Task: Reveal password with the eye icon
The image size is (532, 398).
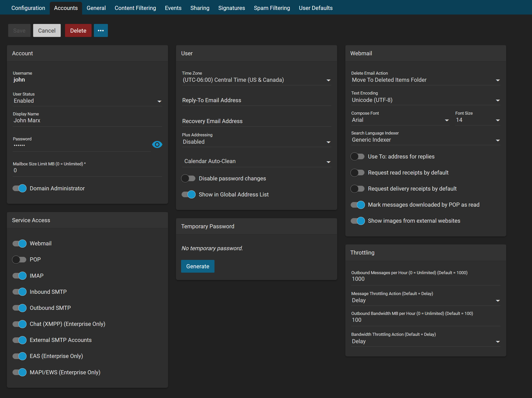Action: point(157,144)
